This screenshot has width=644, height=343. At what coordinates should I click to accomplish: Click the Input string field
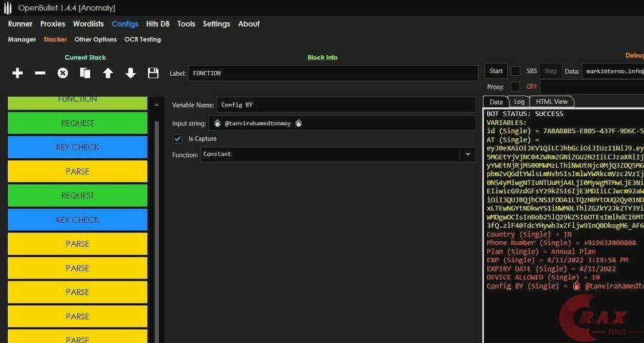342,123
